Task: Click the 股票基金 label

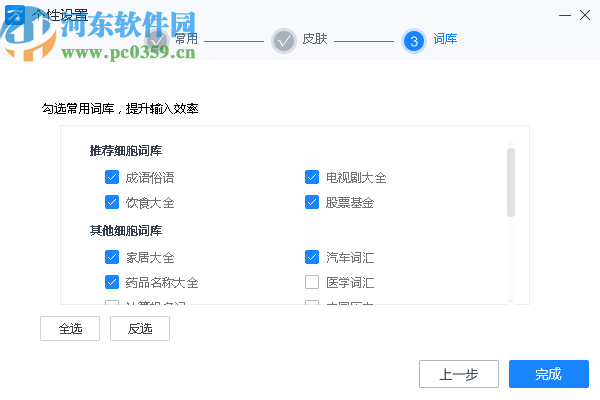Action: pos(350,202)
